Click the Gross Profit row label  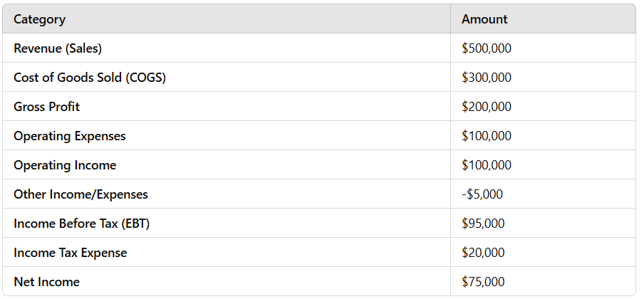tap(46, 107)
